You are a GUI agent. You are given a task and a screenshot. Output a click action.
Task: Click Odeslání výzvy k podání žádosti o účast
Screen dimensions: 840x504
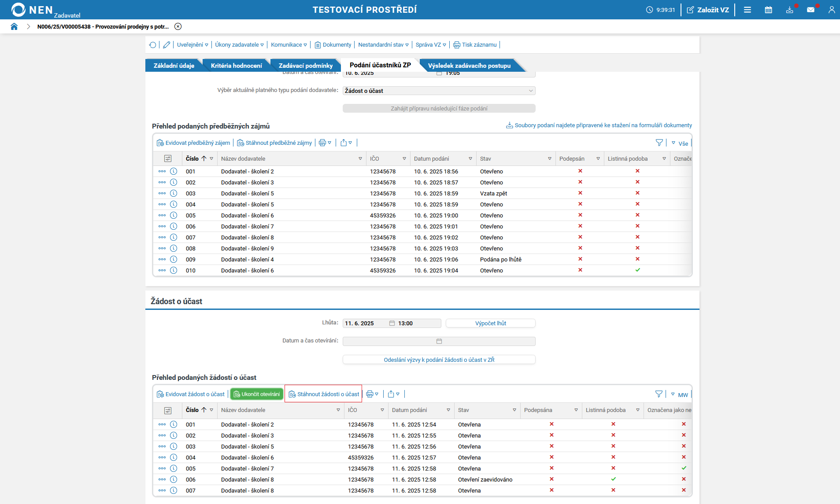pos(439,360)
